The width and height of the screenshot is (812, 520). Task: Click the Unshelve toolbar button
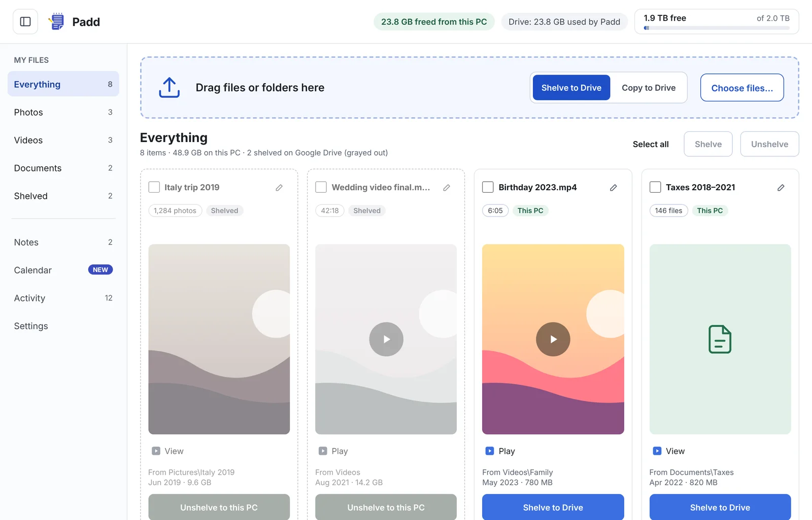click(x=770, y=144)
